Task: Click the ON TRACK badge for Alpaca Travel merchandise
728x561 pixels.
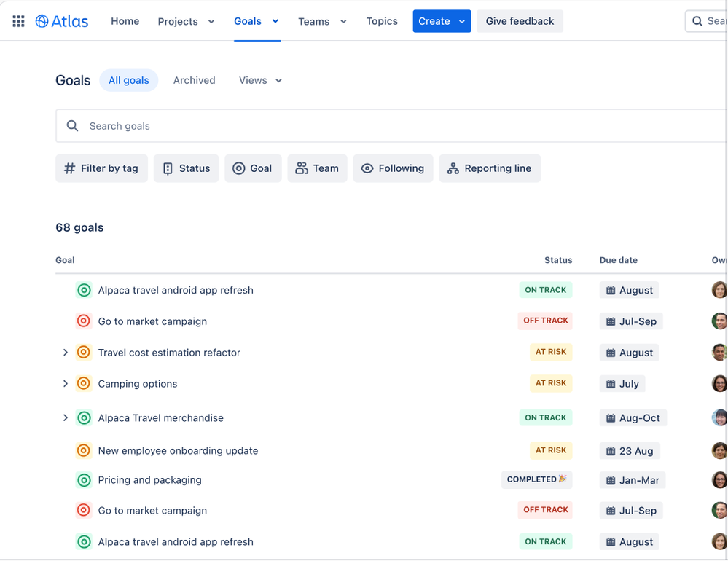Action: (546, 417)
